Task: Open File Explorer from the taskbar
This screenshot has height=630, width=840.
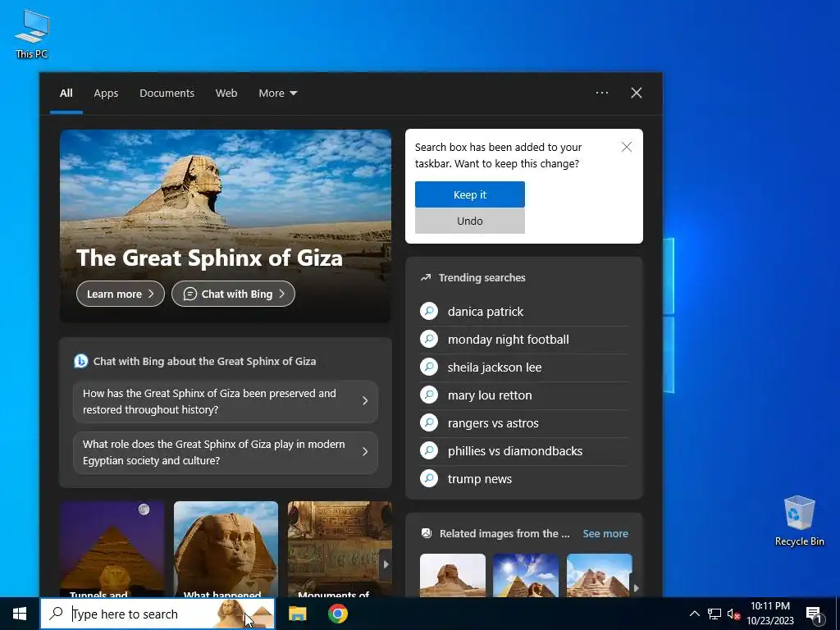Action: (297, 614)
